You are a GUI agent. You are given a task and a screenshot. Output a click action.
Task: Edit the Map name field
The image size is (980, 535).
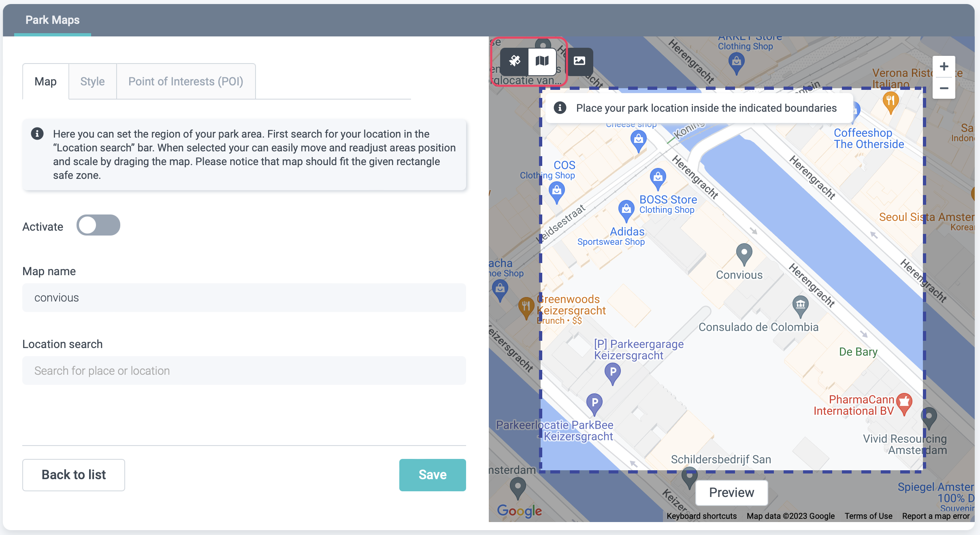[244, 298]
